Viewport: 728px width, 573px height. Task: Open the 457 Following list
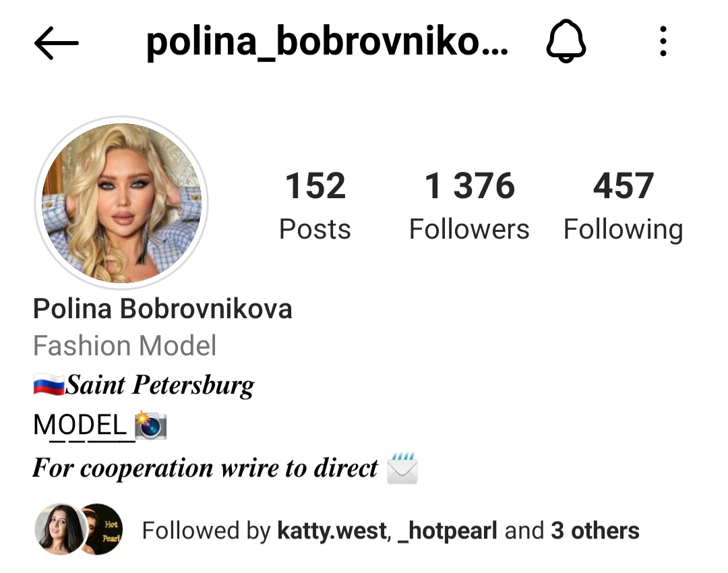(x=623, y=204)
